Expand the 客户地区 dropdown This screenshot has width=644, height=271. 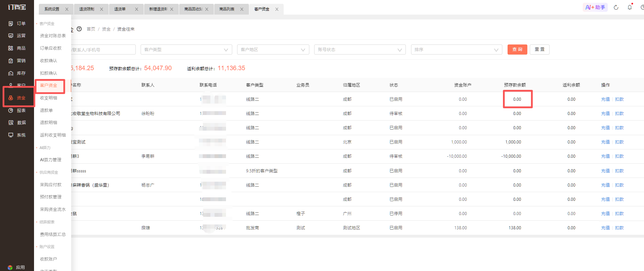273,50
